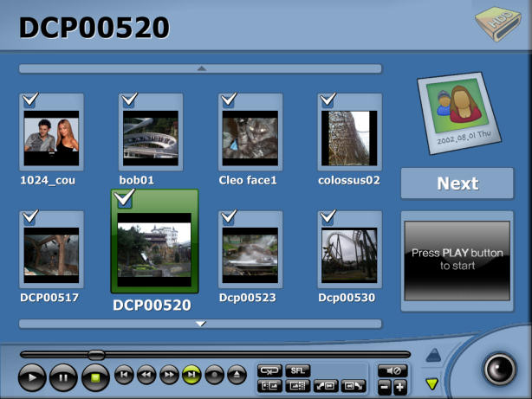The image size is (532, 399).
Task: Click the Next button
Action: [457, 183]
